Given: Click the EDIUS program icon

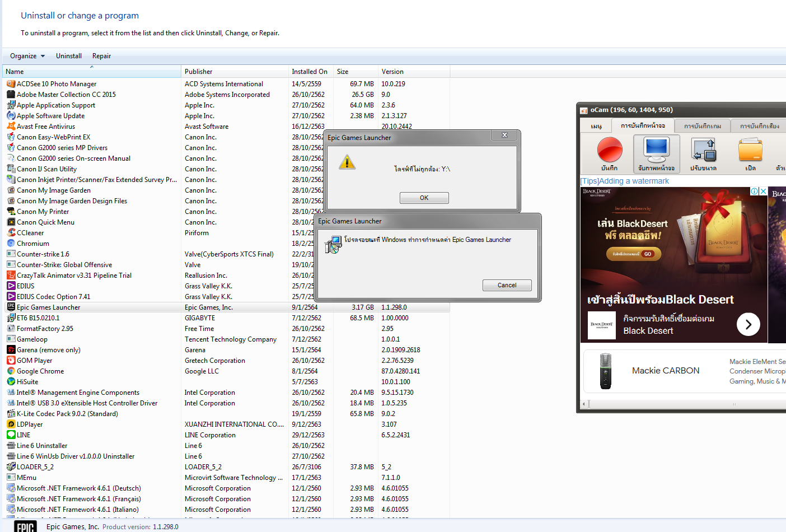Looking at the screenshot, I should point(11,286).
